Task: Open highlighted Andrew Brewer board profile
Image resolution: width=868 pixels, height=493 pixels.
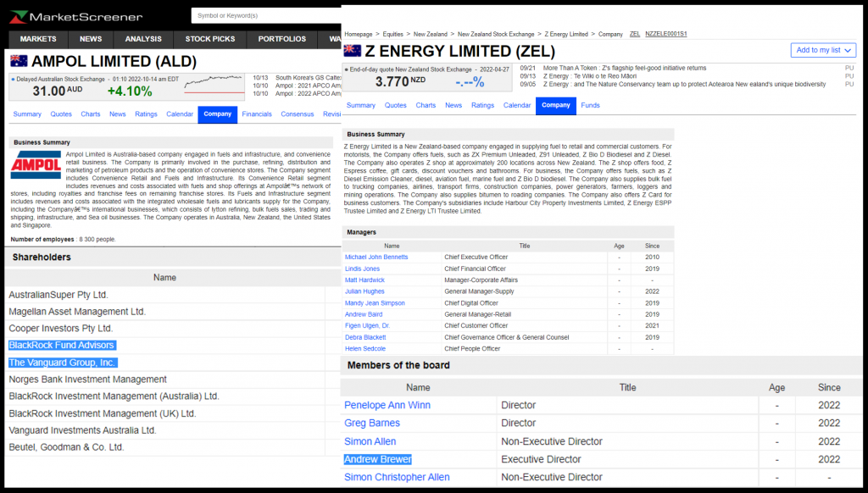Action: click(x=377, y=459)
